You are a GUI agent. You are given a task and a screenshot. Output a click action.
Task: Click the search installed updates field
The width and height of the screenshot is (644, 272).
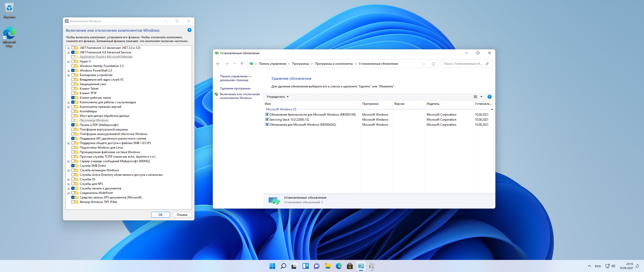coord(463,64)
